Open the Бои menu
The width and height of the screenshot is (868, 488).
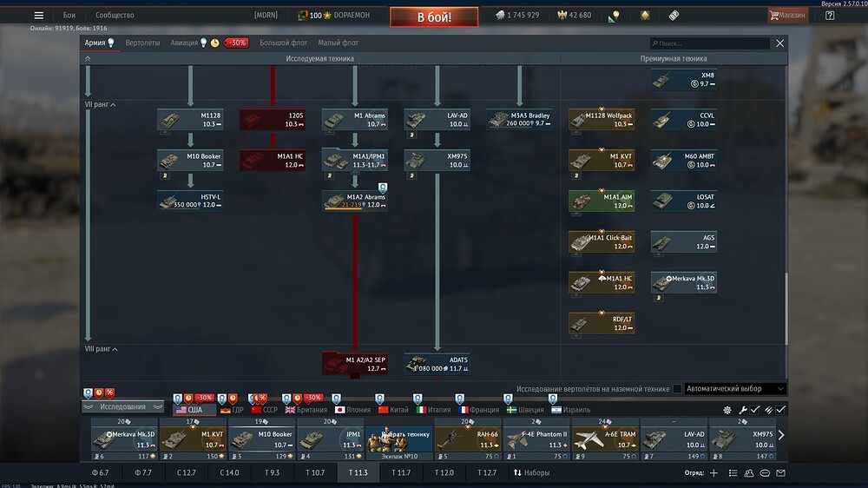69,16
